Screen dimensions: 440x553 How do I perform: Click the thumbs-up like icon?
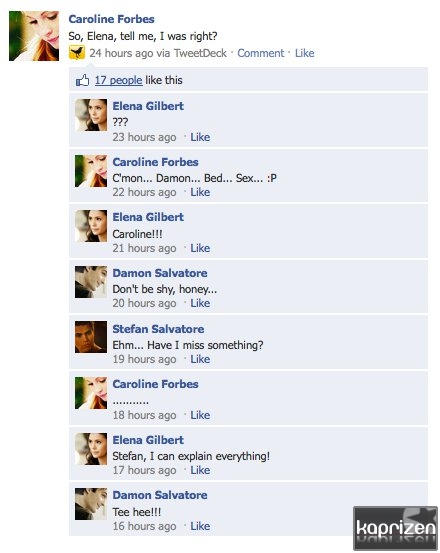pos(82,80)
